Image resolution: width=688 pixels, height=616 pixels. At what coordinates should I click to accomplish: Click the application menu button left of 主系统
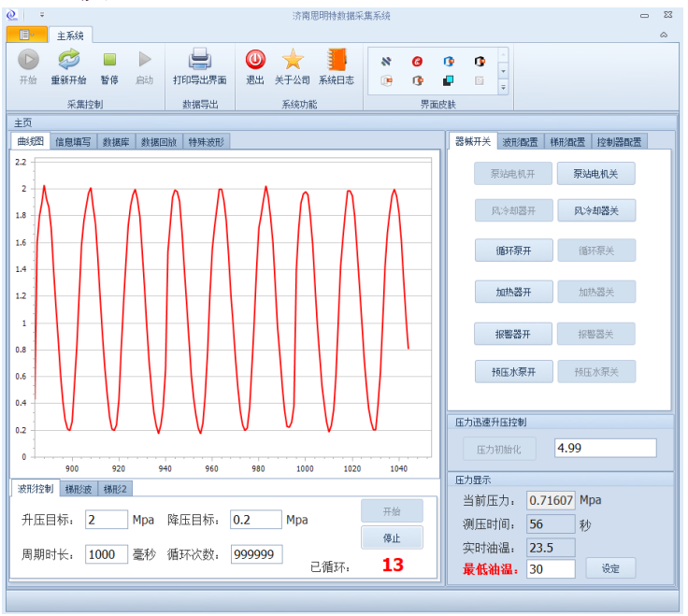tap(25, 36)
